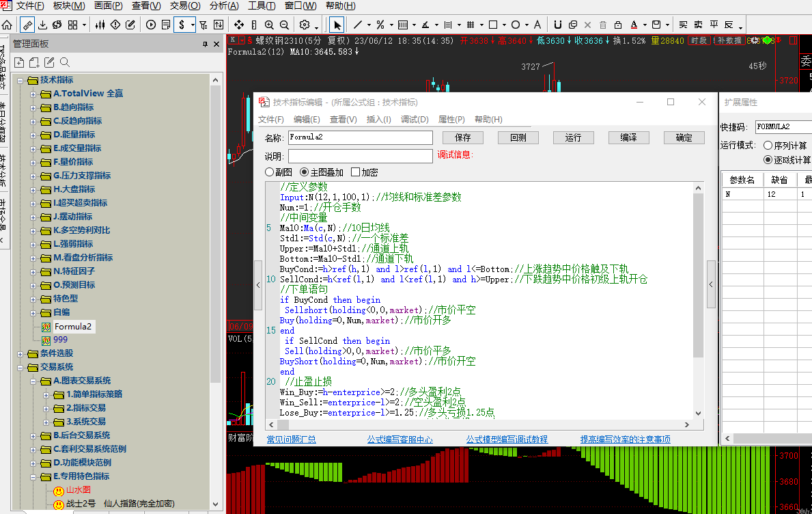Select the 主图叠加 radio button
The width and height of the screenshot is (812, 514).
click(x=304, y=172)
